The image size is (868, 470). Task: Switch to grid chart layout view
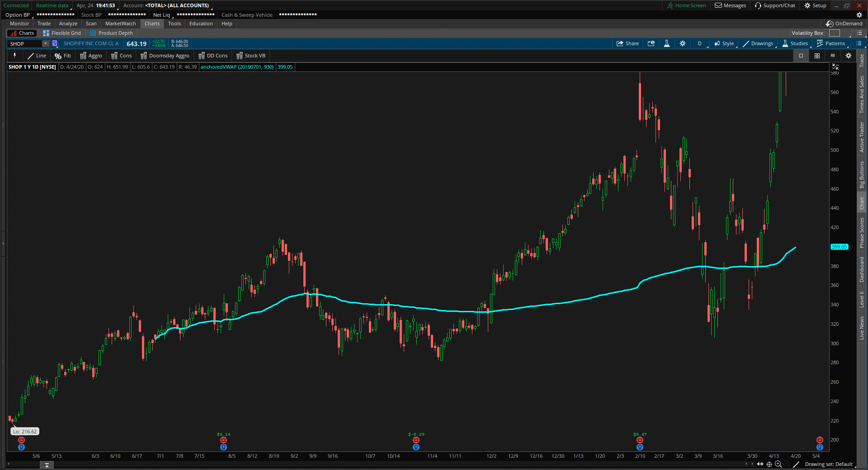(817, 56)
